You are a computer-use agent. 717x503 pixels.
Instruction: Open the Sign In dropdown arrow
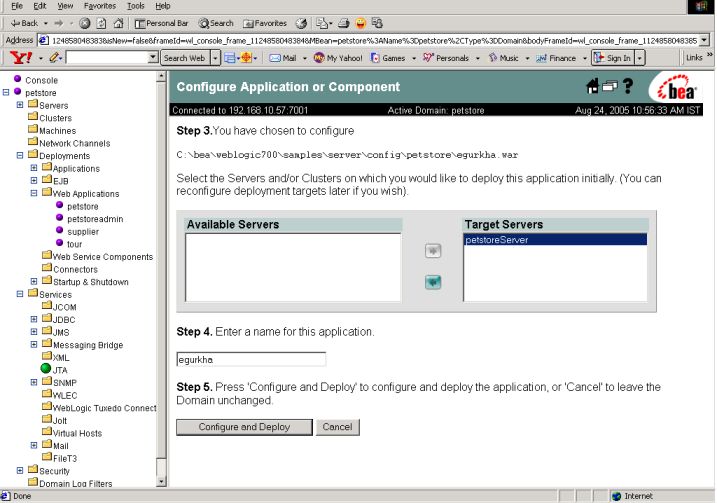tap(639, 58)
